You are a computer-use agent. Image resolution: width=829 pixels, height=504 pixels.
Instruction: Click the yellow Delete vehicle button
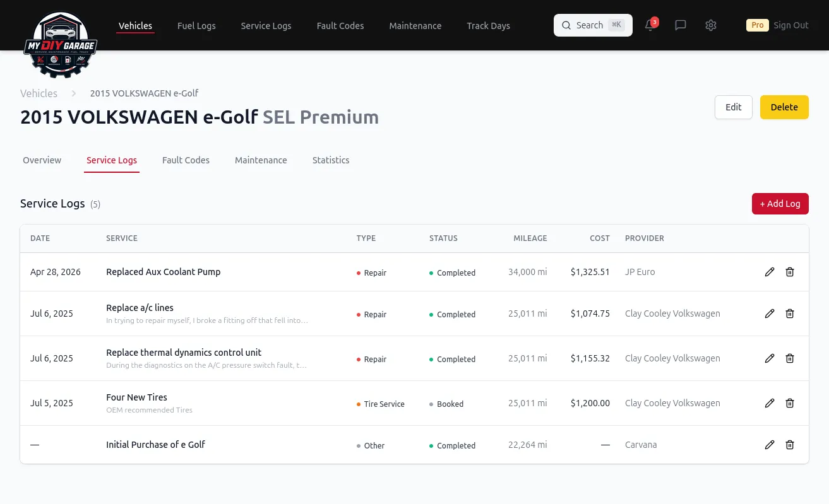(x=784, y=107)
